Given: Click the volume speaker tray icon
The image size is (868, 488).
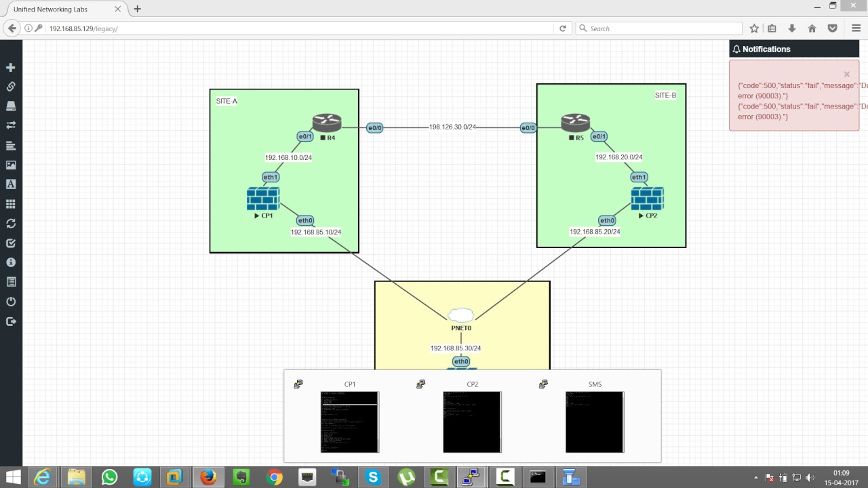Looking at the screenshot, I should [810, 478].
